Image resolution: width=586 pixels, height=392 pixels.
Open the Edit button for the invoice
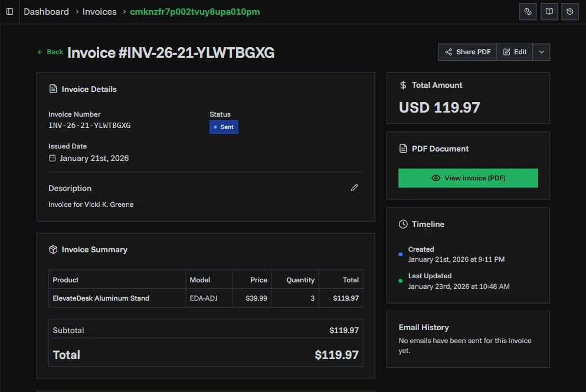(514, 51)
